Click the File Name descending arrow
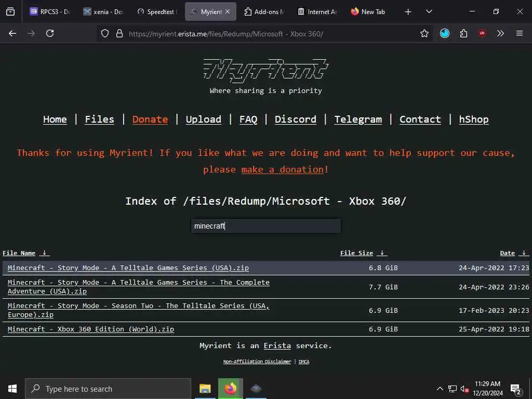The height and width of the screenshot is (399, 532). (45, 253)
